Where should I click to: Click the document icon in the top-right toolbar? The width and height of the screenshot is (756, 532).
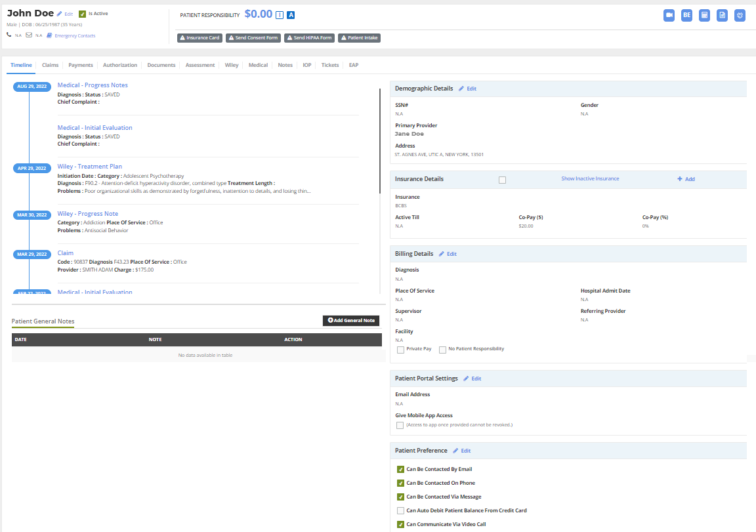click(x=722, y=15)
